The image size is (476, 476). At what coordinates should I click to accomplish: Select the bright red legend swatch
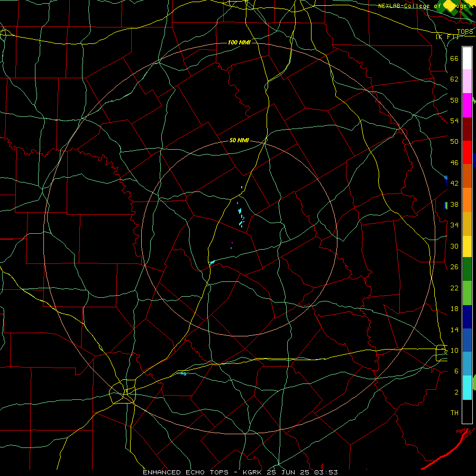pyautogui.click(x=467, y=152)
